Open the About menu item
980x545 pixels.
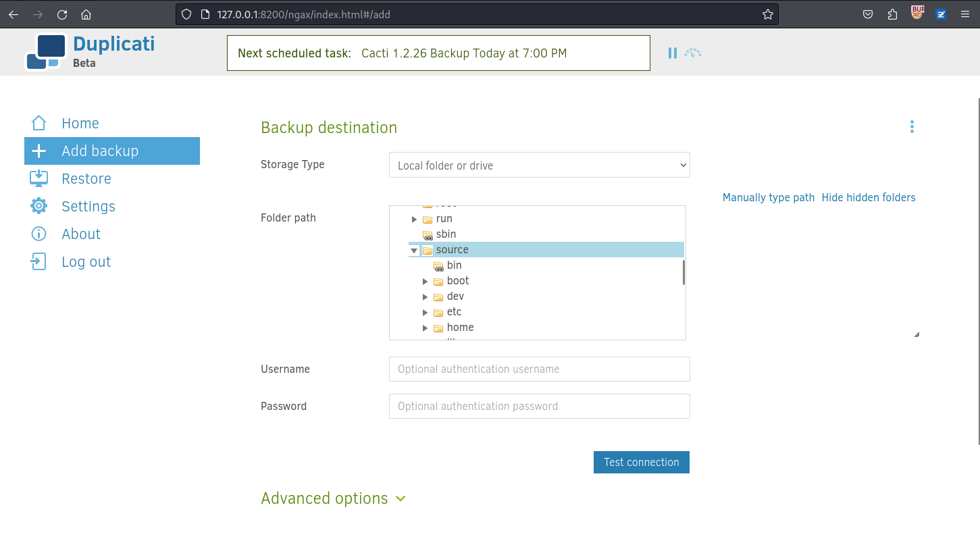(81, 234)
